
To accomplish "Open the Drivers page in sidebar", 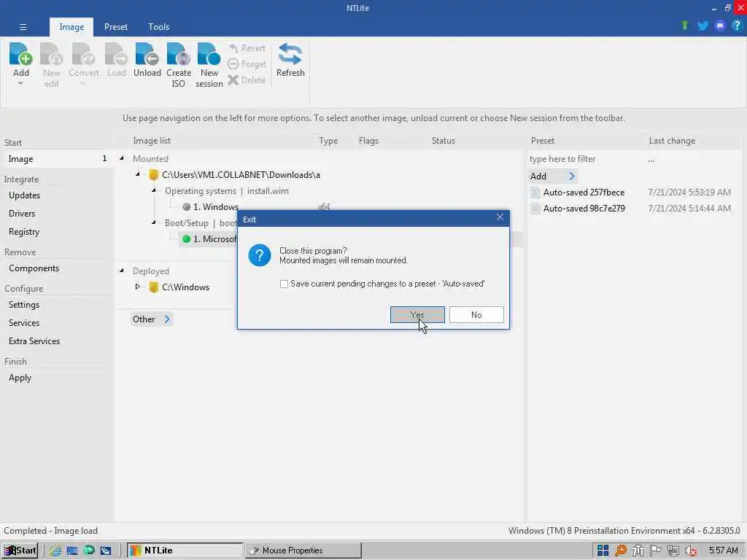I will tap(22, 214).
